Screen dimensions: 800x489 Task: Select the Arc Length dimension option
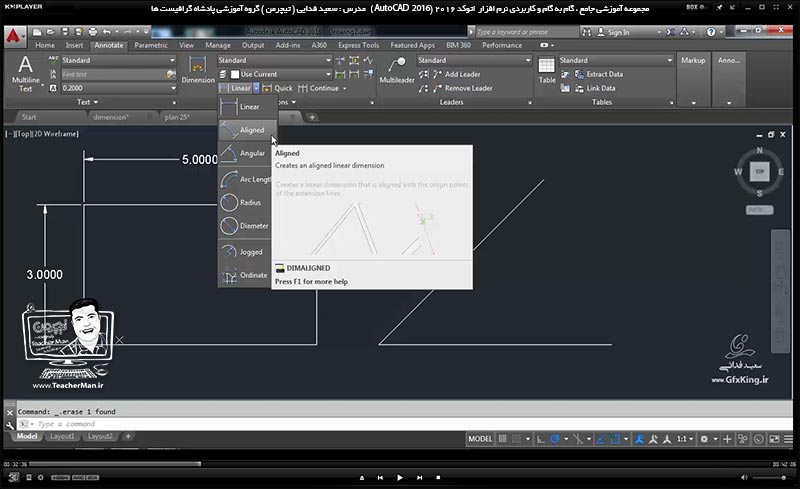click(x=245, y=179)
